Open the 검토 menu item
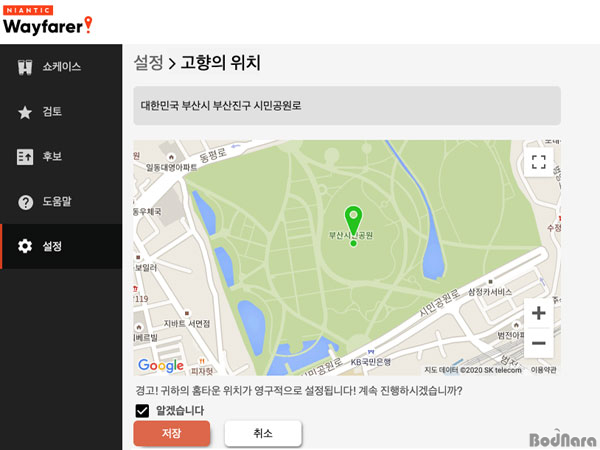Screen dimensions: 600x450 [61, 112]
